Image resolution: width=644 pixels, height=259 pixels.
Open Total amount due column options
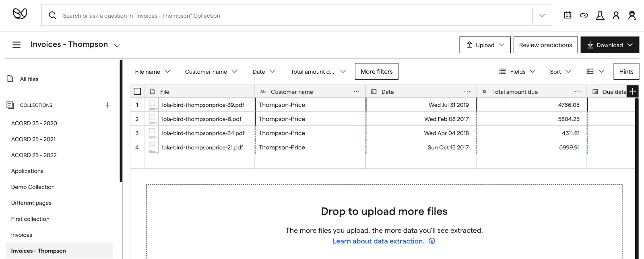(x=578, y=91)
